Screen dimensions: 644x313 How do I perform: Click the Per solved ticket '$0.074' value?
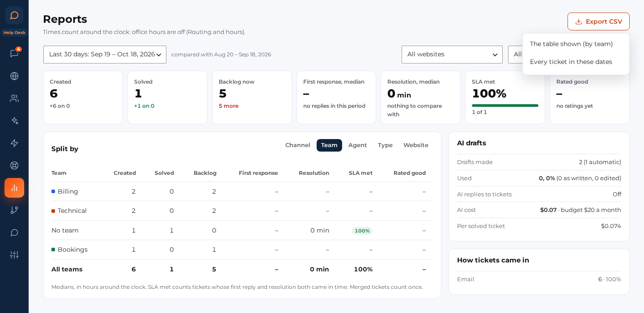click(x=611, y=226)
